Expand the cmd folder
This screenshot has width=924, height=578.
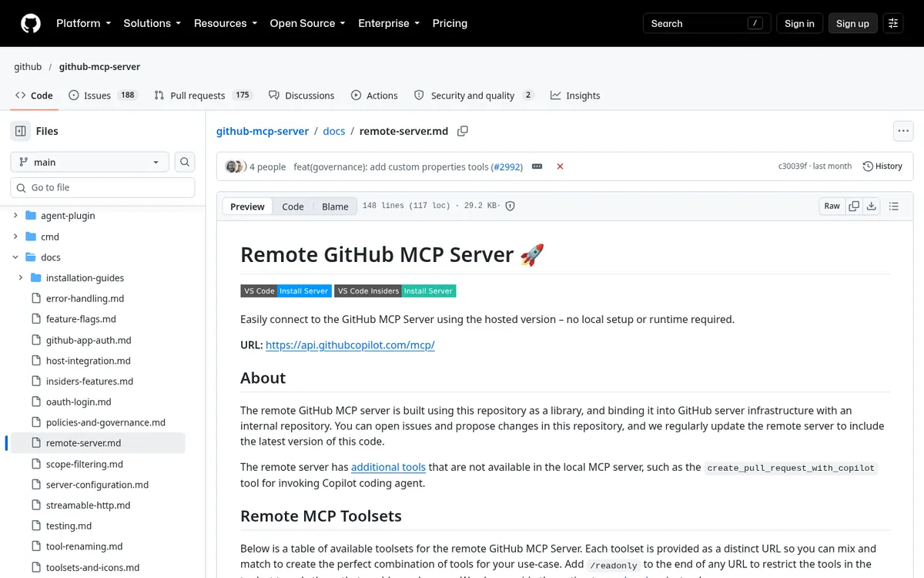point(15,237)
